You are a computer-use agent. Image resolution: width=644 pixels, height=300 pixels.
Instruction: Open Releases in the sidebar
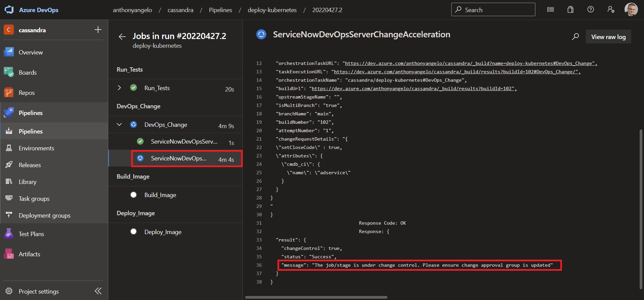54,165
